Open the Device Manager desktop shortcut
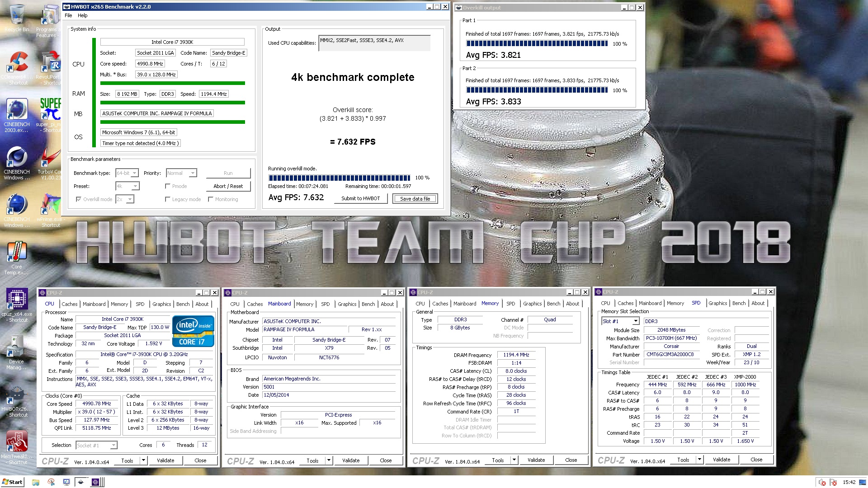Image resolution: width=868 pixels, height=488 pixels. pos(17,352)
